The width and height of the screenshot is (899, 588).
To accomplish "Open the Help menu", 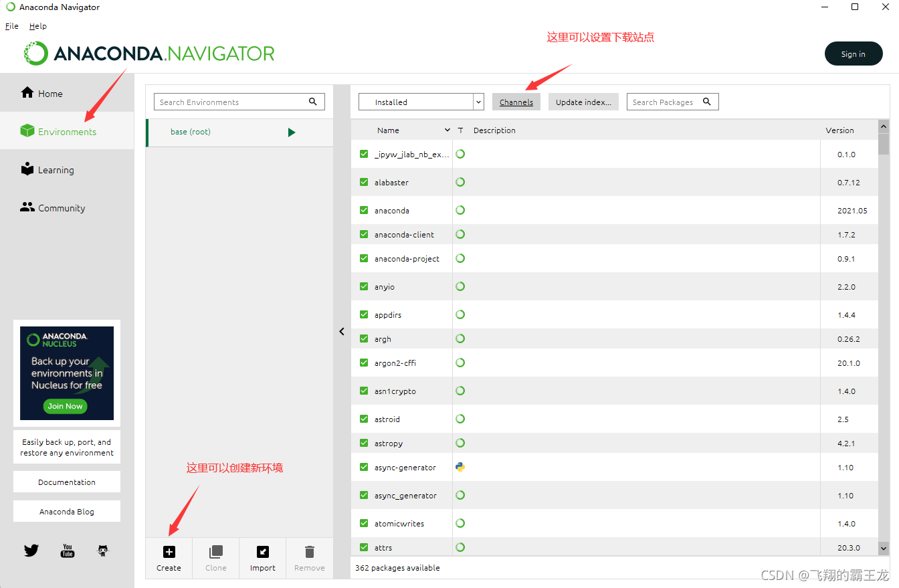I will click(38, 26).
